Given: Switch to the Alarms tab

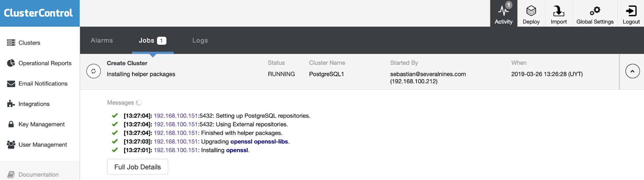Looking at the screenshot, I should [102, 40].
